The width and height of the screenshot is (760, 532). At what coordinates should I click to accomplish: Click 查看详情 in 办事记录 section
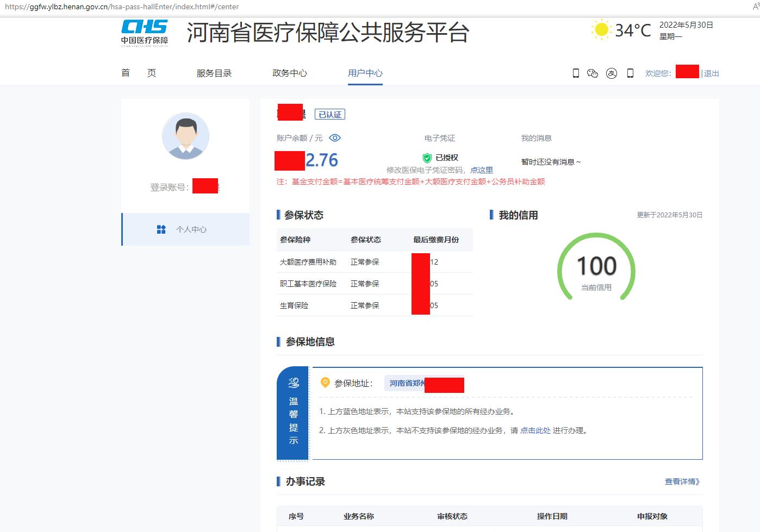pyautogui.click(x=681, y=481)
